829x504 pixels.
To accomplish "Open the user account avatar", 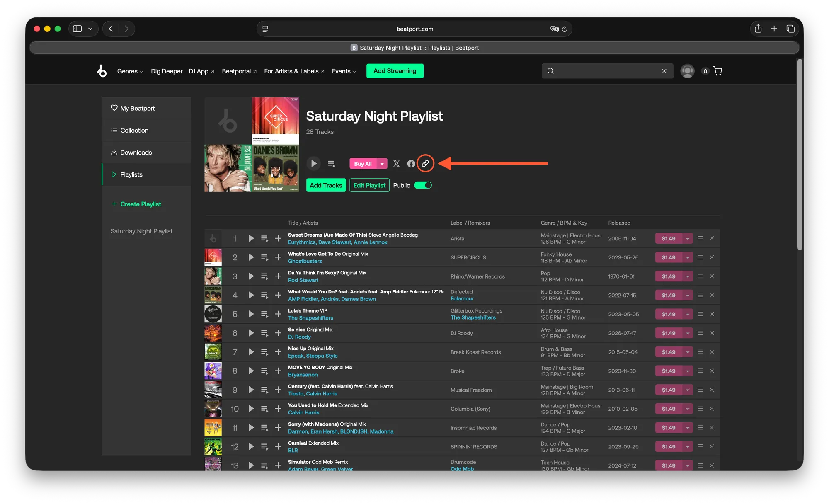I will tap(687, 71).
